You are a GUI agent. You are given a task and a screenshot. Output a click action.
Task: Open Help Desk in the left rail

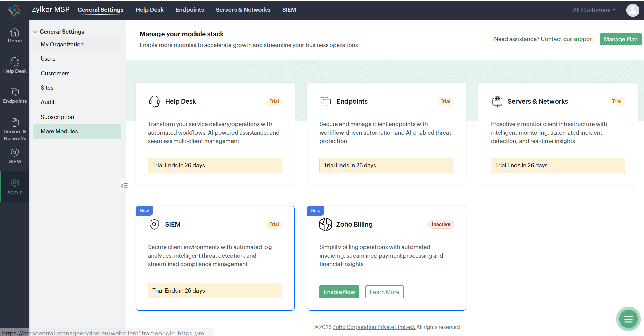tap(15, 66)
